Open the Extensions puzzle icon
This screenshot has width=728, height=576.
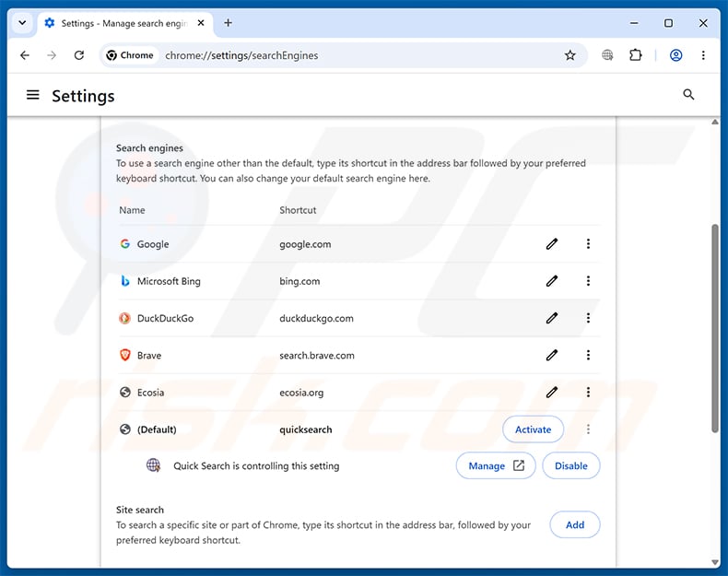[x=636, y=55]
